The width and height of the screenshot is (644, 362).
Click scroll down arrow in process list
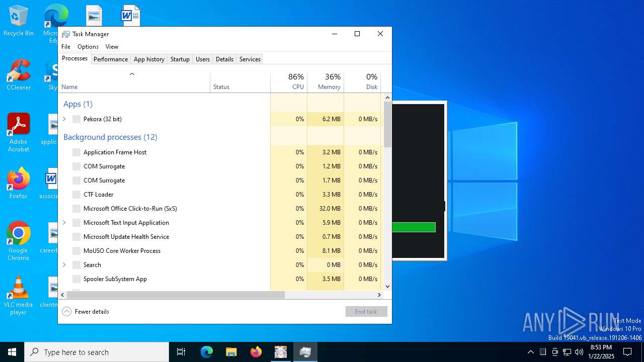point(387,287)
